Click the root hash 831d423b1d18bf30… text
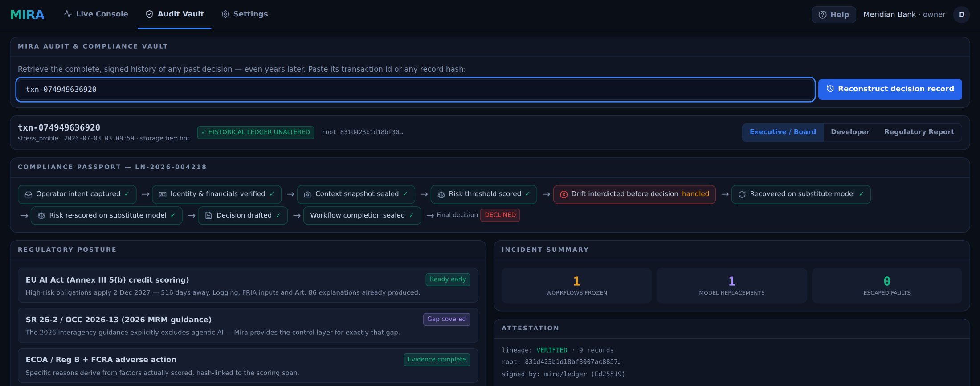The width and height of the screenshot is (980, 386). point(362,132)
